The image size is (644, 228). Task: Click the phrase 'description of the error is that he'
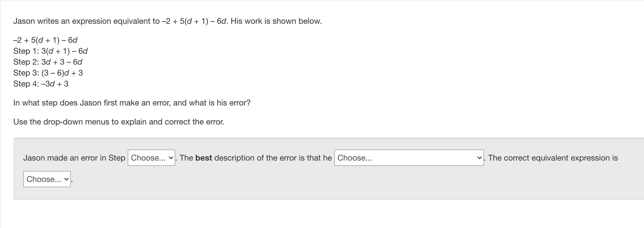click(273, 158)
